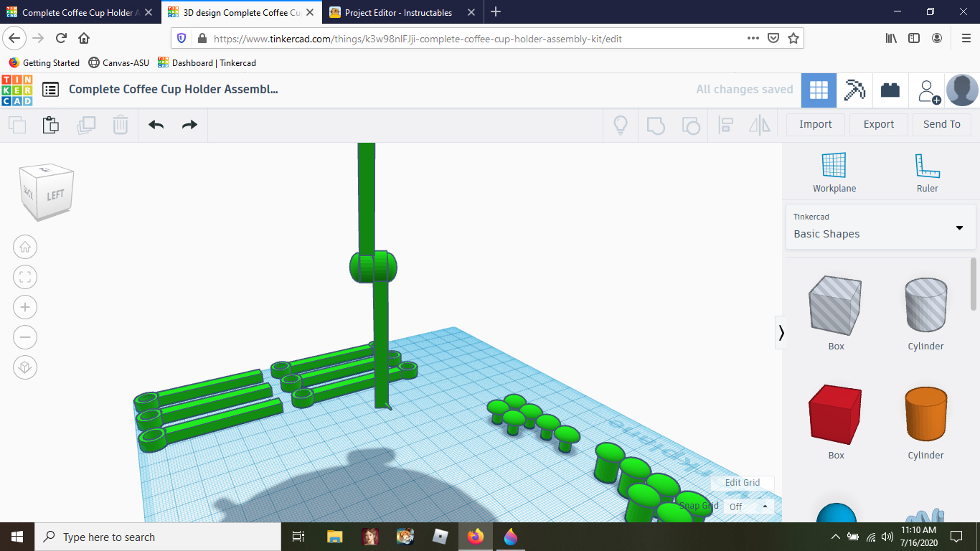Click the LEFT face of view cube
Screen dimensions: 980x551
click(56, 195)
